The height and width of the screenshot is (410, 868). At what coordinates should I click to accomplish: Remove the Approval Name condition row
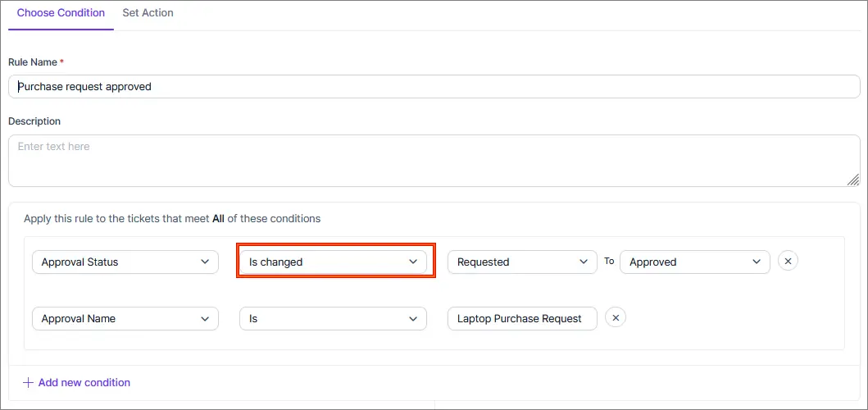(x=616, y=317)
